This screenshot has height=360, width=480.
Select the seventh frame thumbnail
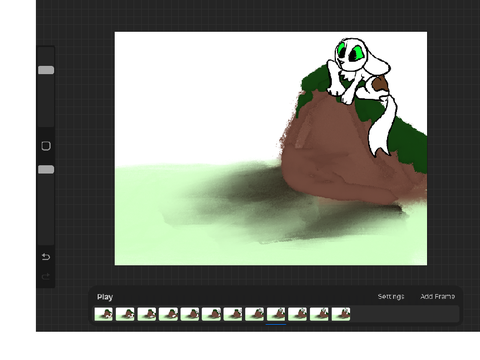pos(233,314)
